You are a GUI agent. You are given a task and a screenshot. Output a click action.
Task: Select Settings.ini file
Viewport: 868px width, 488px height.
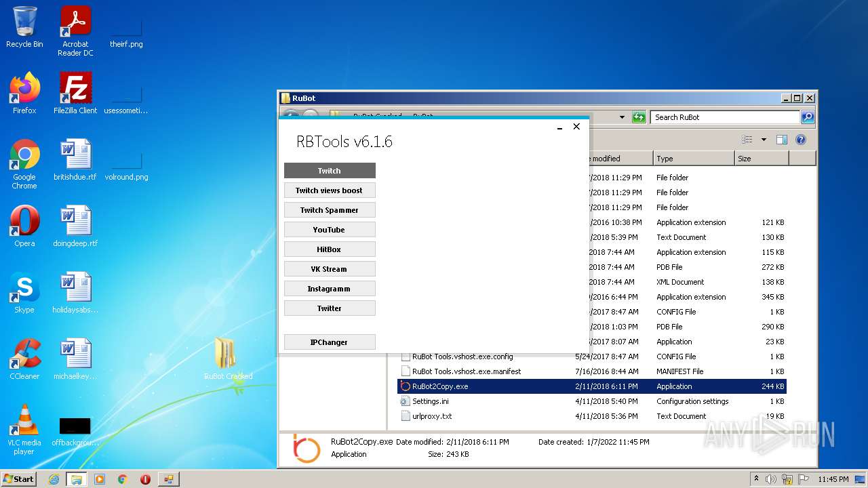point(591,401)
